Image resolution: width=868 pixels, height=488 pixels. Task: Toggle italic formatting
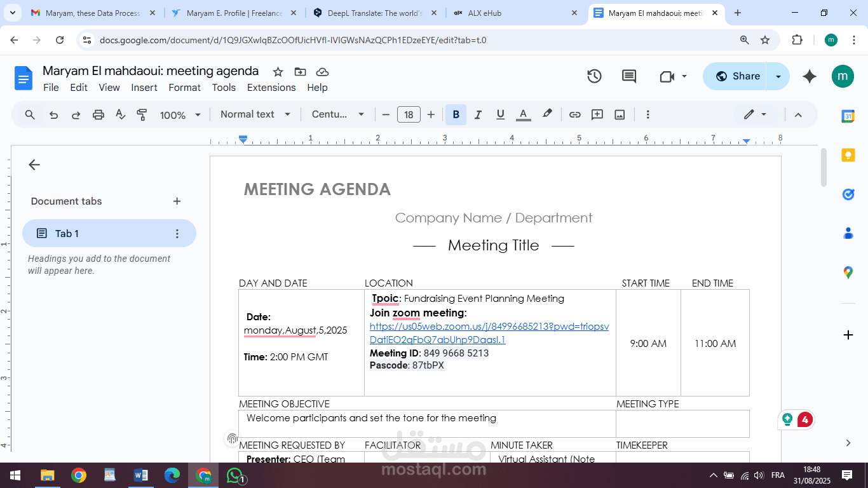pos(478,115)
